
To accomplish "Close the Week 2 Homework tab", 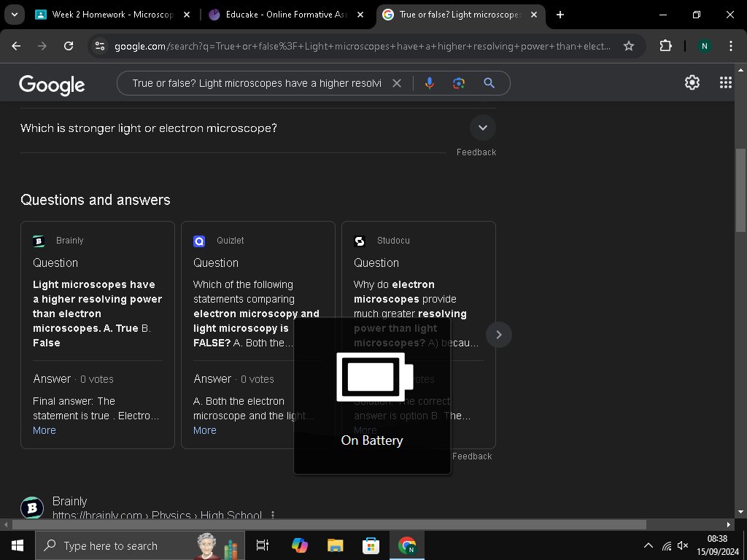I will click(187, 15).
